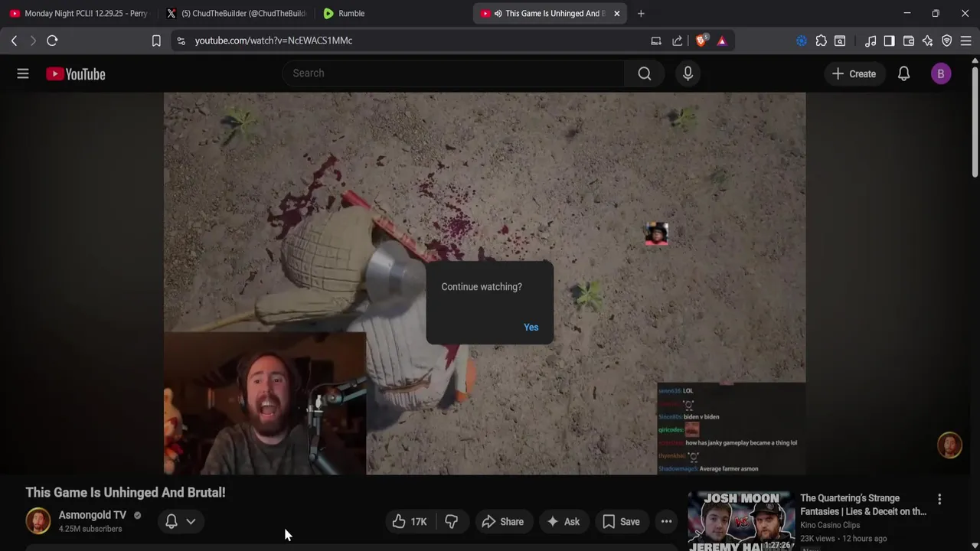
Task: Click the floating avatar bubble at right edge
Action: 949,445
